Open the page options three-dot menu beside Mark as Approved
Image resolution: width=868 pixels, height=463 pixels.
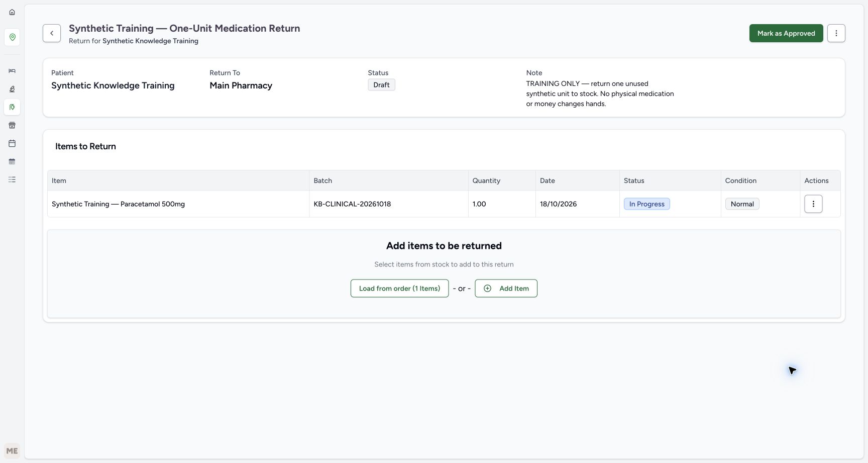pos(836,33)
